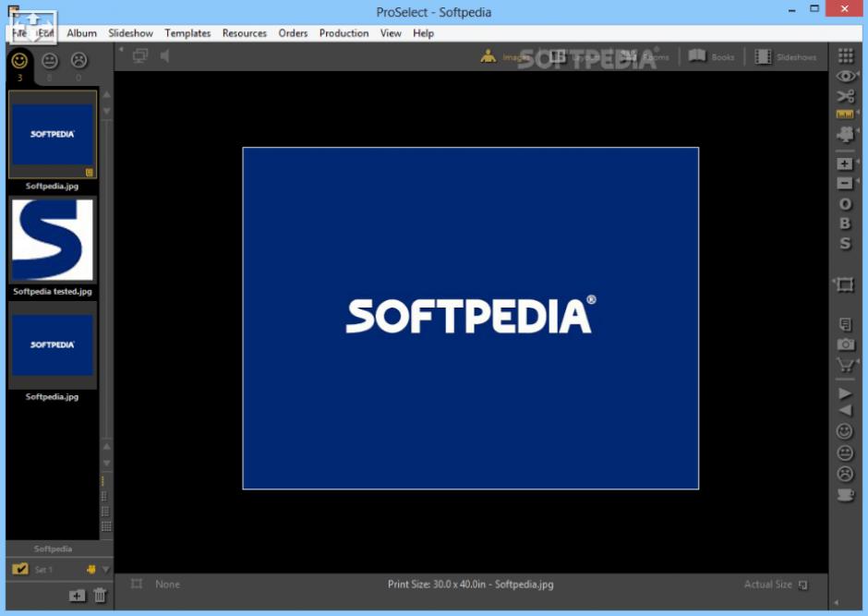Open the Production menu
Screen dimensions: 868x616
344,33
